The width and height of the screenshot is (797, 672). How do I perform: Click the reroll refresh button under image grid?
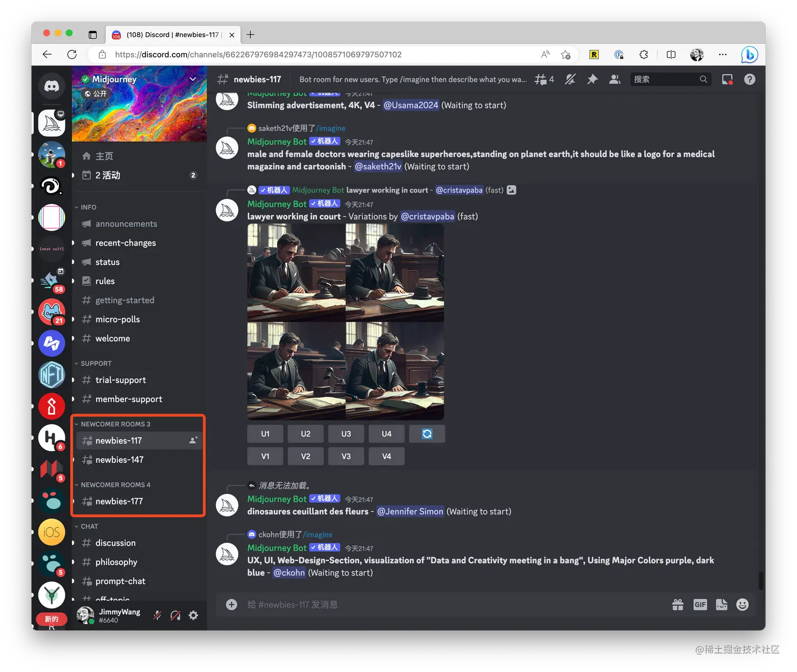[427, 434]
